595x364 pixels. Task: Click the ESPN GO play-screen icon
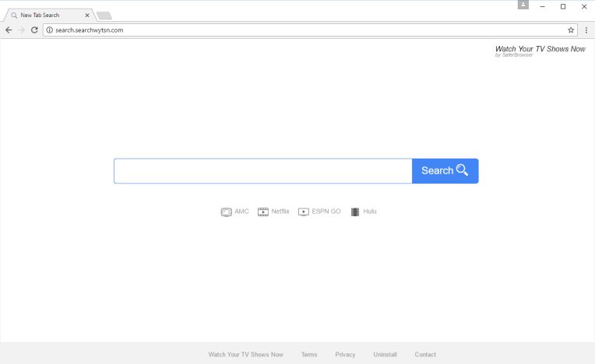pos(304,212)
